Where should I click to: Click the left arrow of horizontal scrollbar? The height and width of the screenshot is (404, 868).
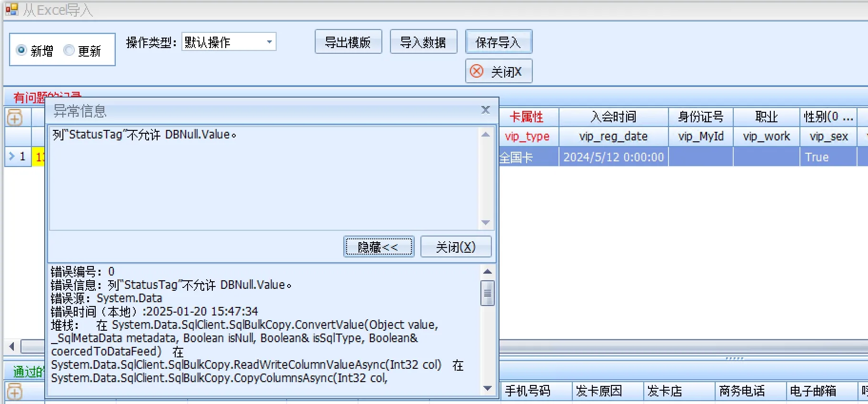coord(12,346)
